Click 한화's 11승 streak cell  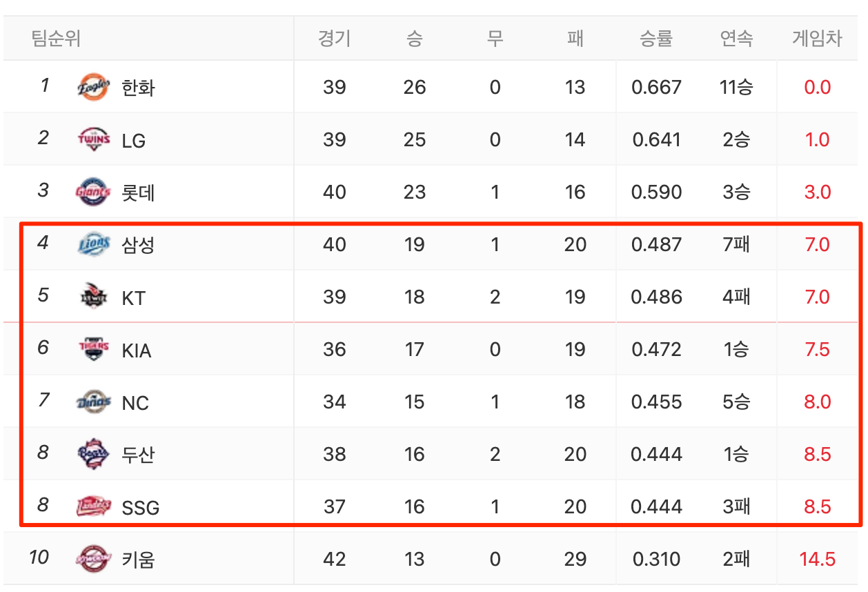pos(736,88)
